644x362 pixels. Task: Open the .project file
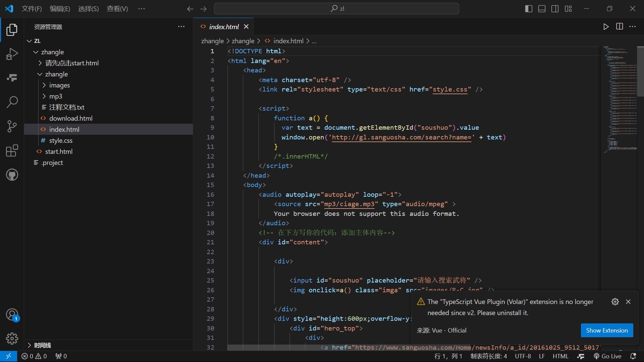click(x=108, y=163)
